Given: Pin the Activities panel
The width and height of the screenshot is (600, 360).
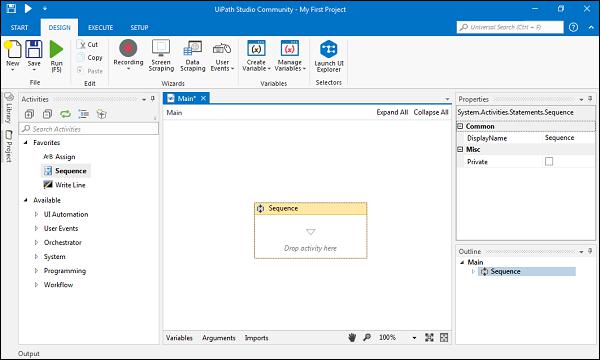Looking at the screenshot, I should [153, 99].
